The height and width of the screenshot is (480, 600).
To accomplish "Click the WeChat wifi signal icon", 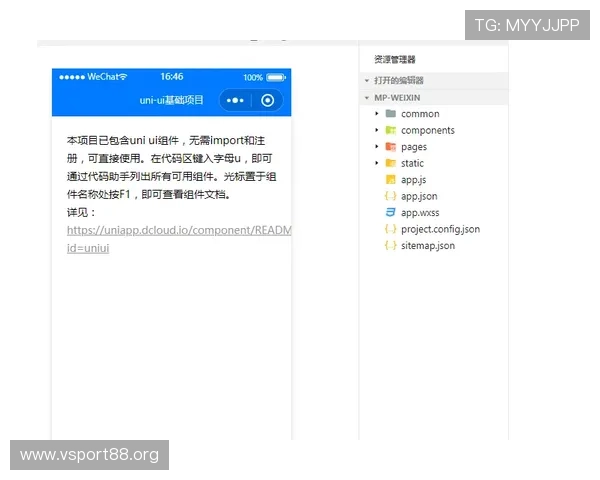I will tap(123, 77).
